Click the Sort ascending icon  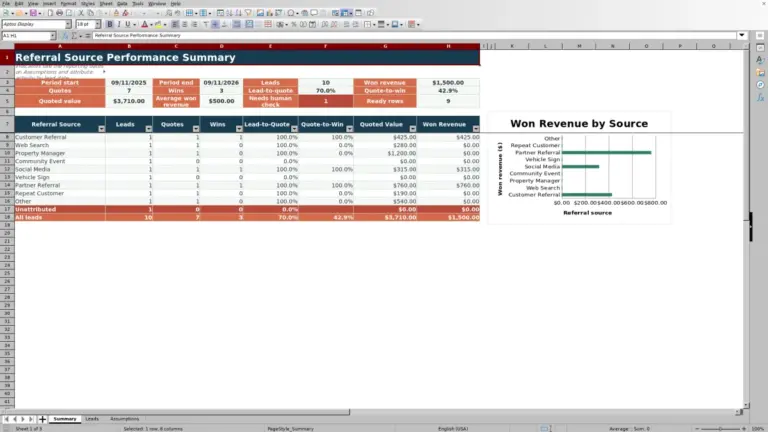229,13
